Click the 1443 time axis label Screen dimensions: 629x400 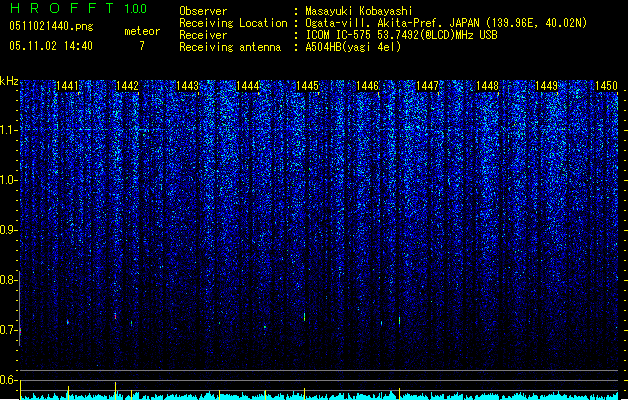[187, 86]
